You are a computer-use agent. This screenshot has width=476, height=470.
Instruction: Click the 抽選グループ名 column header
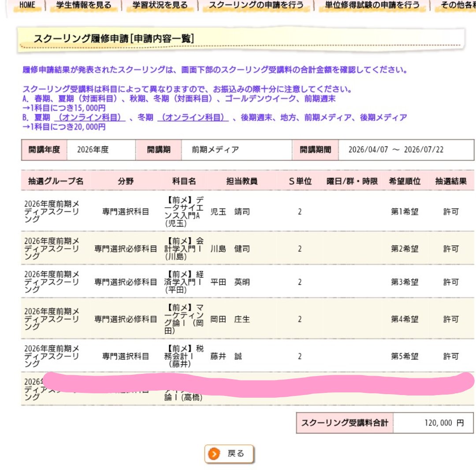click(x=56, y=181)
